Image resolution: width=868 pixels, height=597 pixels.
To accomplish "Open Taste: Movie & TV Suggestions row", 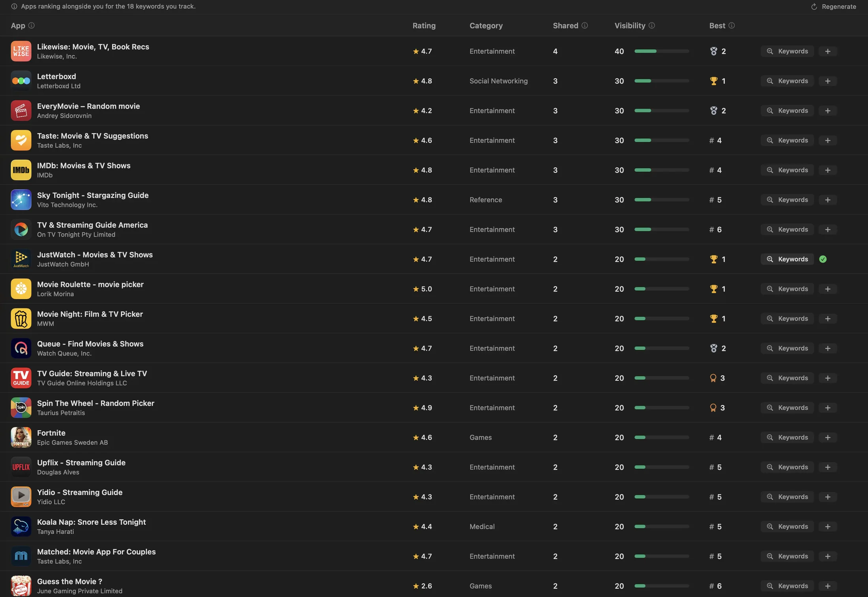I will (x=434, y=140).
